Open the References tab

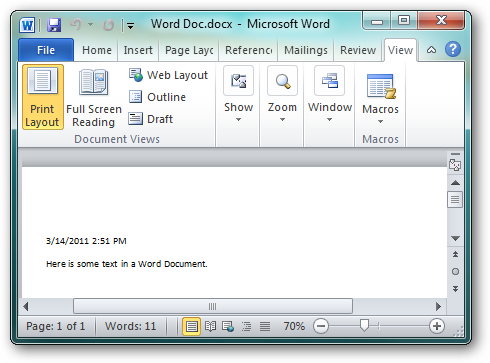248,50
